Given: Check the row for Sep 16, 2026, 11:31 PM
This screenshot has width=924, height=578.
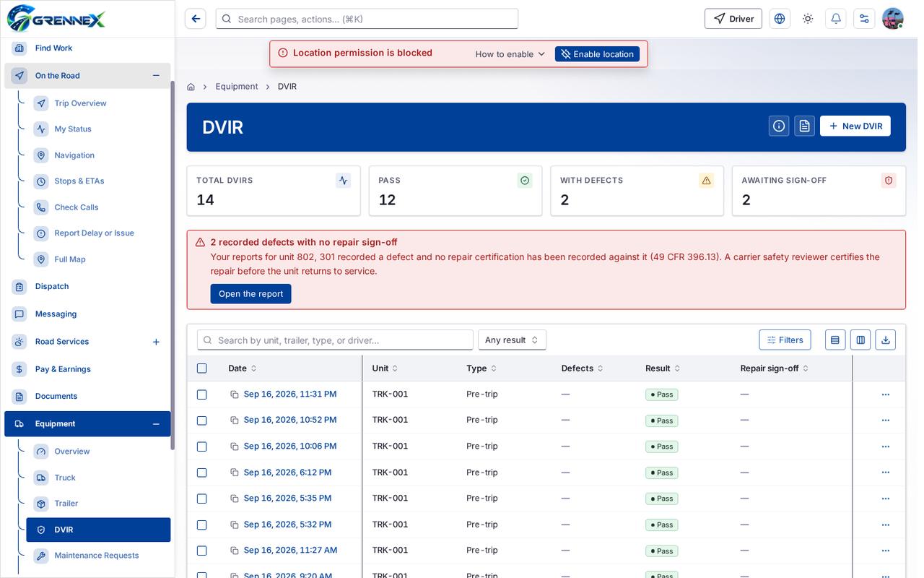Looking at the screenshot, I should [202, 394].
